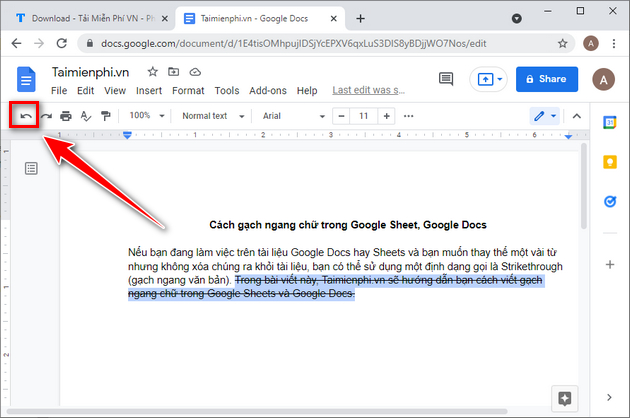Click the vertical scrollbar thumb
Screen dimensions: 630x418
(x=583, y=186)
